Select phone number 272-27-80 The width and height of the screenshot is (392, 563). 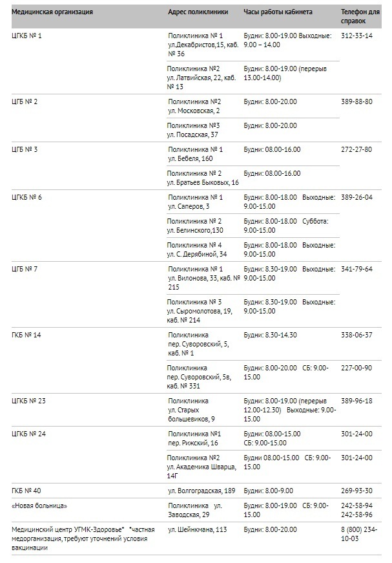click(357, 149)
